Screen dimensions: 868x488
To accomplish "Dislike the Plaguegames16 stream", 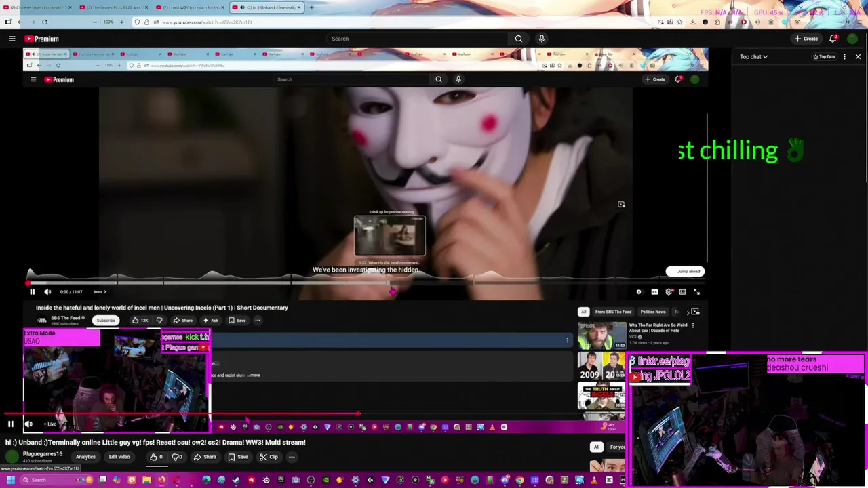I will click(x=177, y=457).
